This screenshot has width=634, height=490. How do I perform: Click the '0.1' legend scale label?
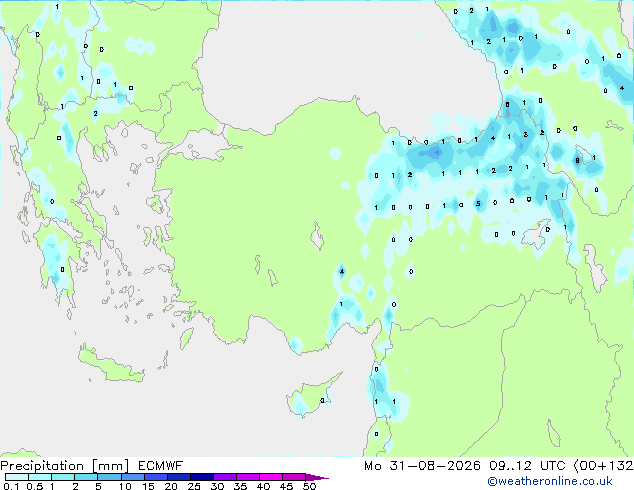coord(11,486)
